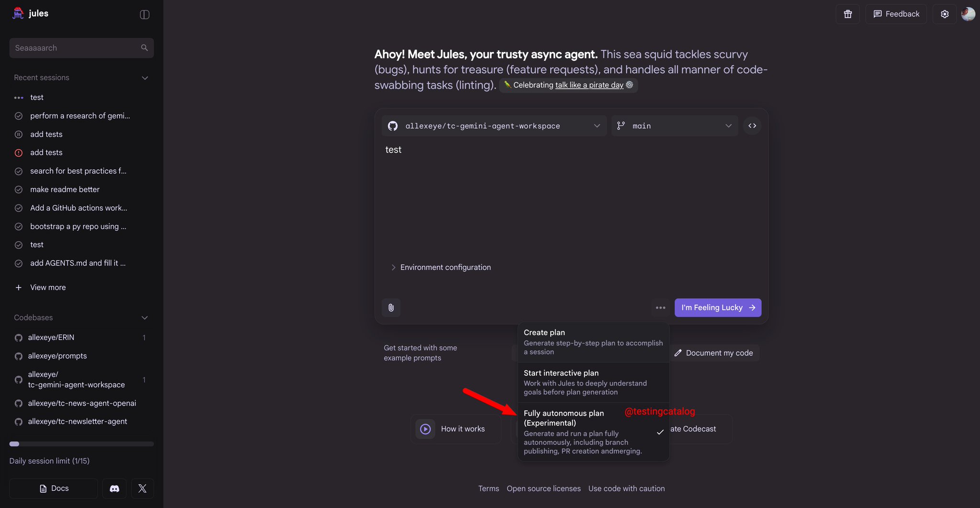The width and height of the screenshot is (980, 508).
Task: Open session 'Add a GitHub actions work...'
Action: tap(78, 208)
